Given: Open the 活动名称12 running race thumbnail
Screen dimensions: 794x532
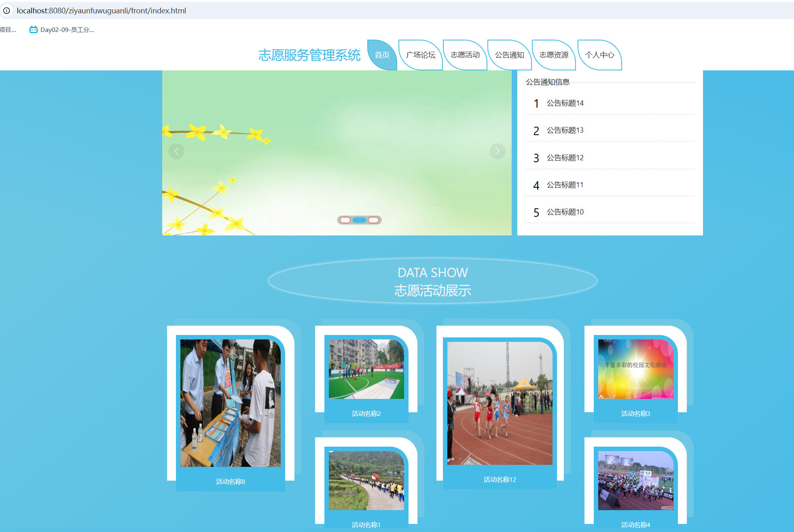Looking at the screenshot, I should pos(500,403).
